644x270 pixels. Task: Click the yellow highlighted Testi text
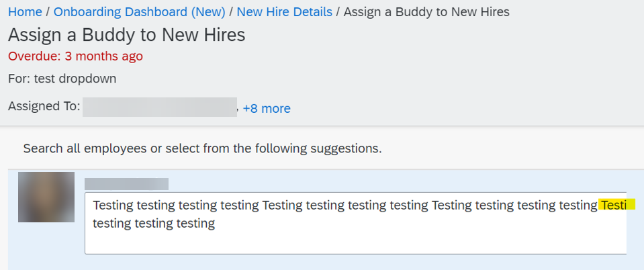(x=616, y=205)
